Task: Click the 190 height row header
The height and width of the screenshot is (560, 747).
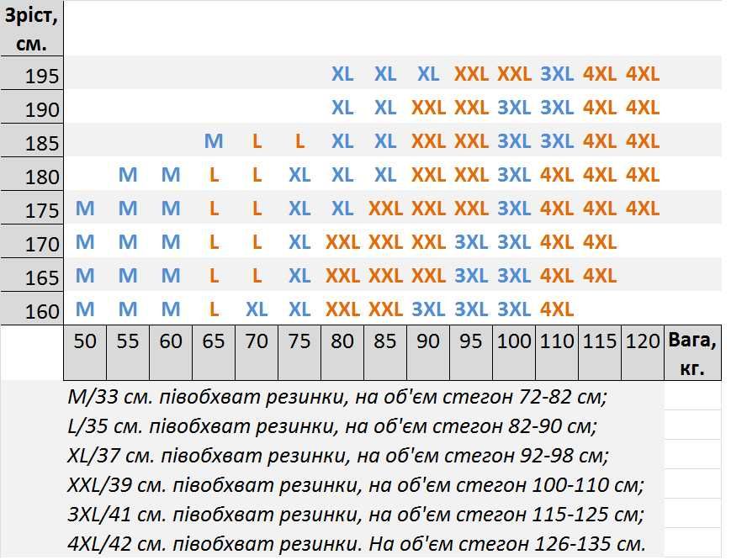Action: [x=32, y=107]
